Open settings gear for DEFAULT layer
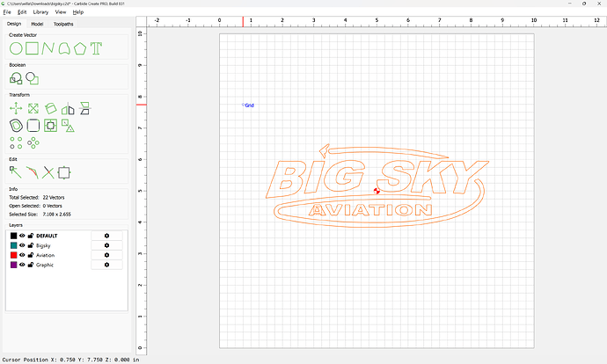 pos(106,236)
